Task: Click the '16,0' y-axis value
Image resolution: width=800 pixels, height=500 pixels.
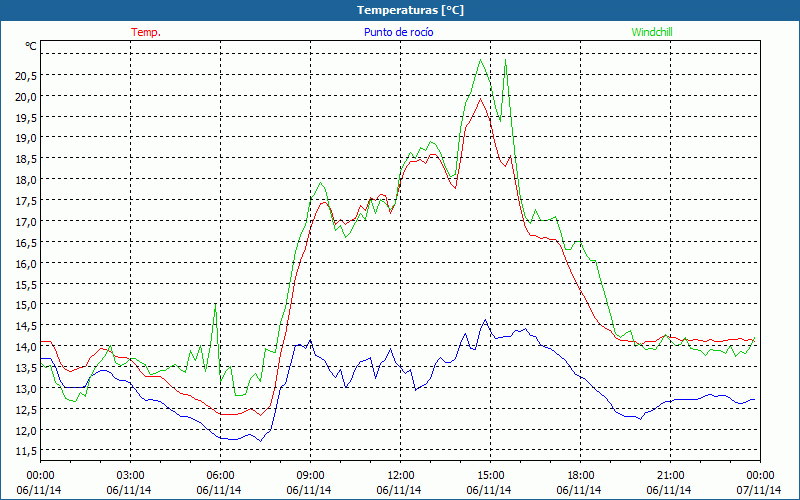Action: pos(26,263)
